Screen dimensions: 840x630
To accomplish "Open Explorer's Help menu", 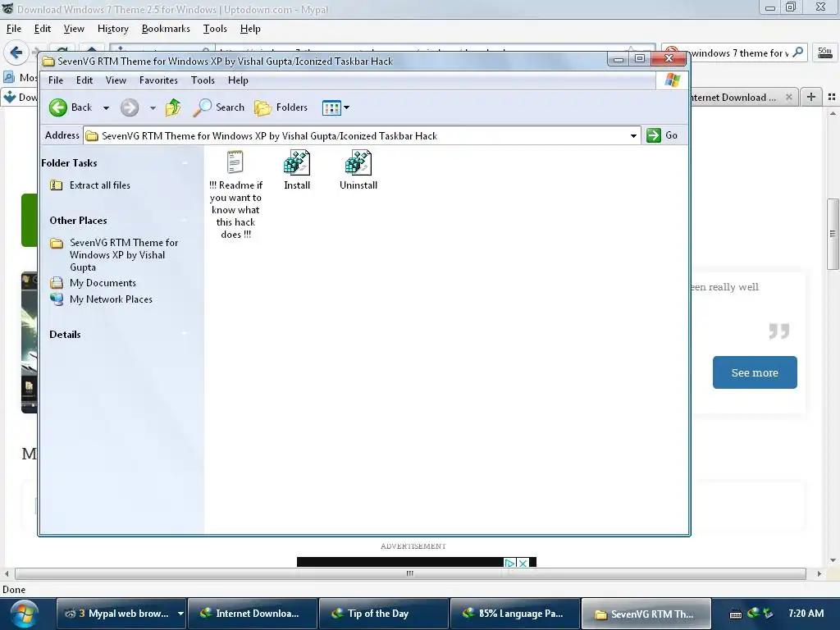I will coord(238,80).
